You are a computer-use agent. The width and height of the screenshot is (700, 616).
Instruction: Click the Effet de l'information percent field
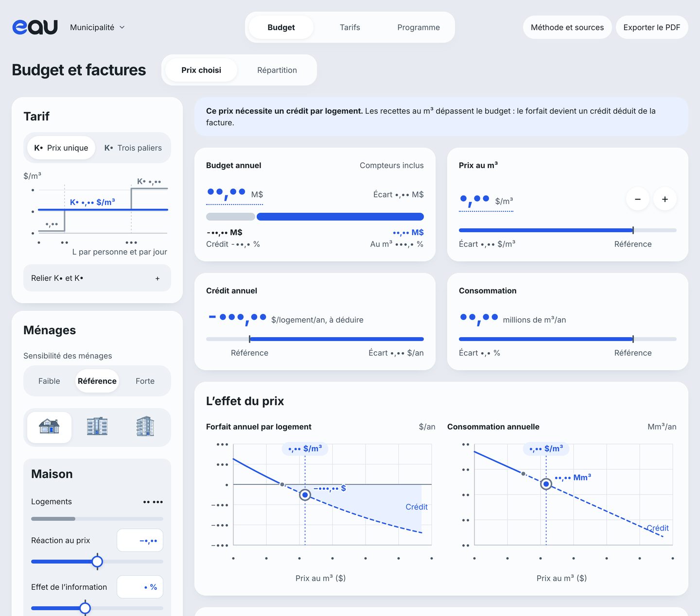140,587
